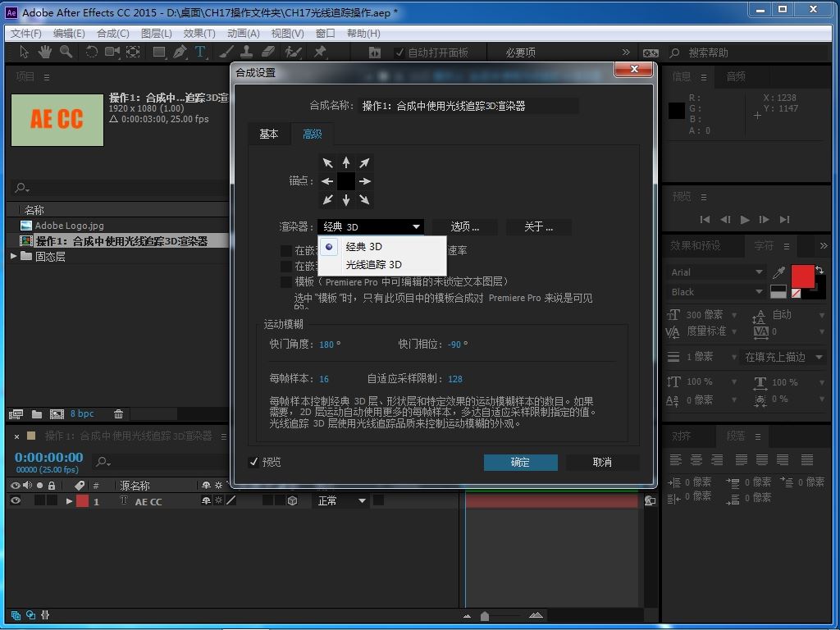Screen dimensions: 840x630
Task: Select the Pan Behind anchor tool
Action: pyautogui.click(x=133, y=52)
